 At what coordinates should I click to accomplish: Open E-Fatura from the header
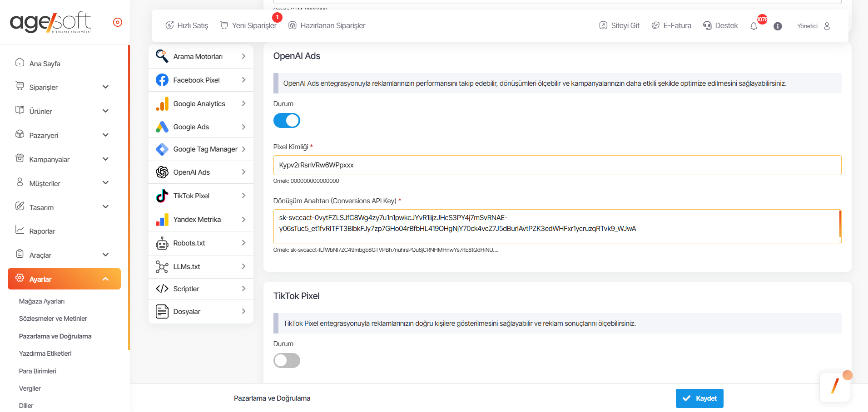click(671, 25)
